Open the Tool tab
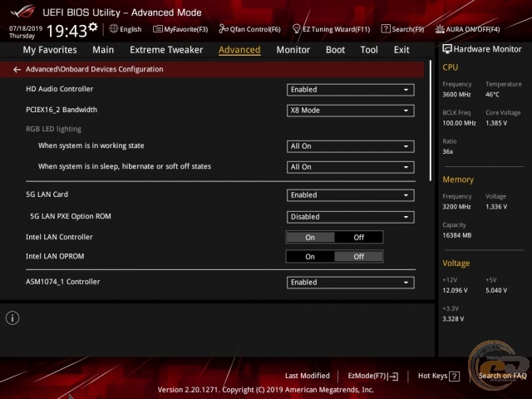The image size is (532, 399). (369, 50)
